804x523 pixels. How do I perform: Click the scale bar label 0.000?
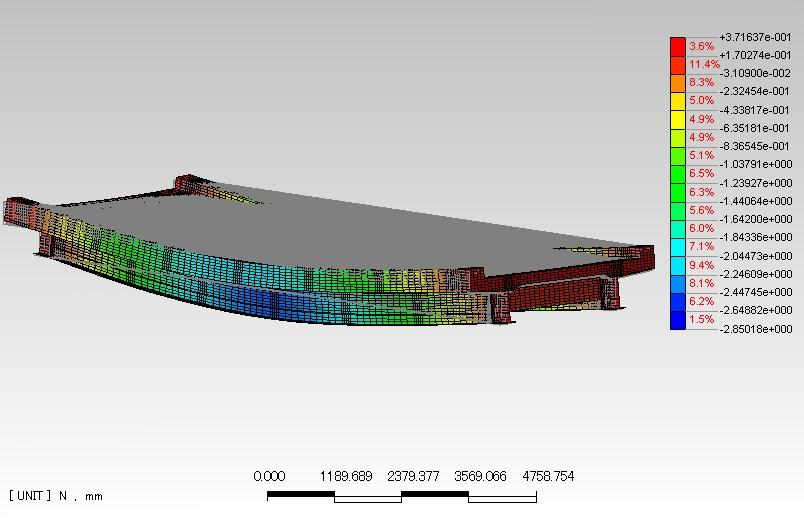click(269, 476)
